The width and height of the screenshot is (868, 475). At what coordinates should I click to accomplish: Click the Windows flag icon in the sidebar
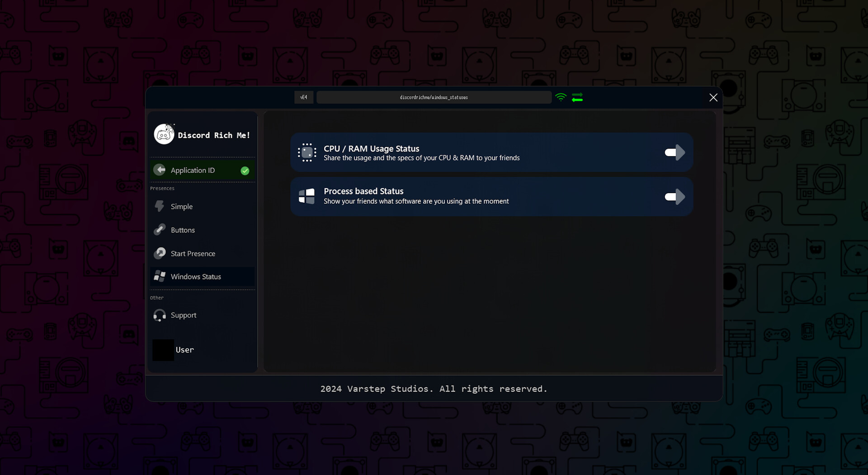pos(160,276)
